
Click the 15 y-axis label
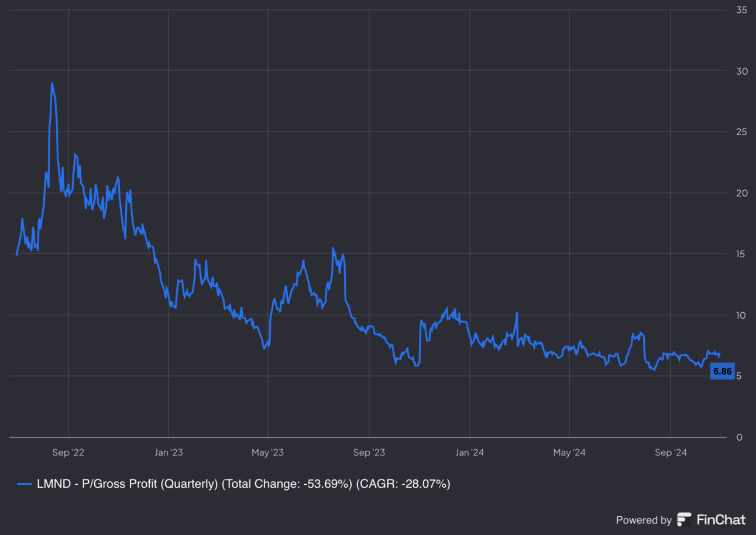[742, 254]
